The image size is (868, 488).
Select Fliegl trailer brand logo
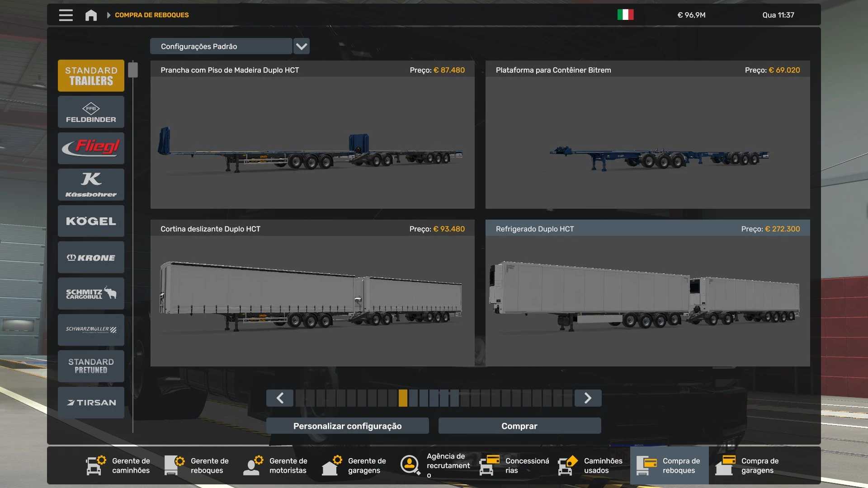(91, 148)
